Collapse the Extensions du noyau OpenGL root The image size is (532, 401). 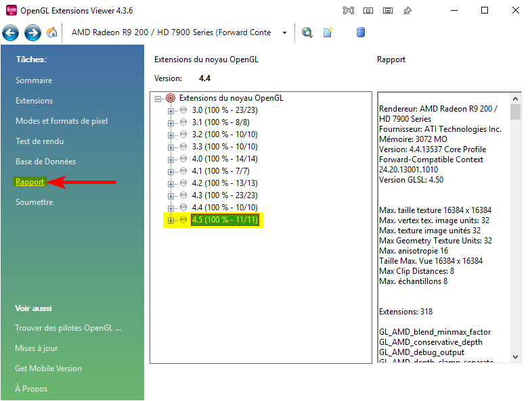pos(158,98)
